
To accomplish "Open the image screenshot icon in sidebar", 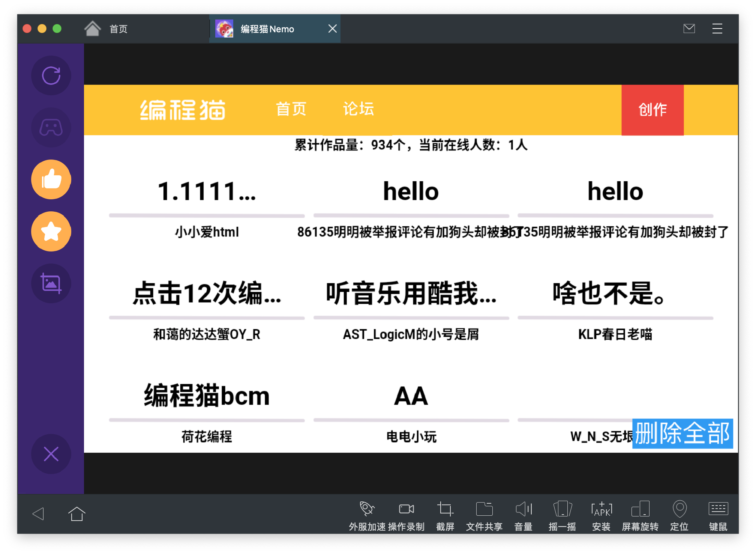I will pyautogui.click(x=51, y=283).
